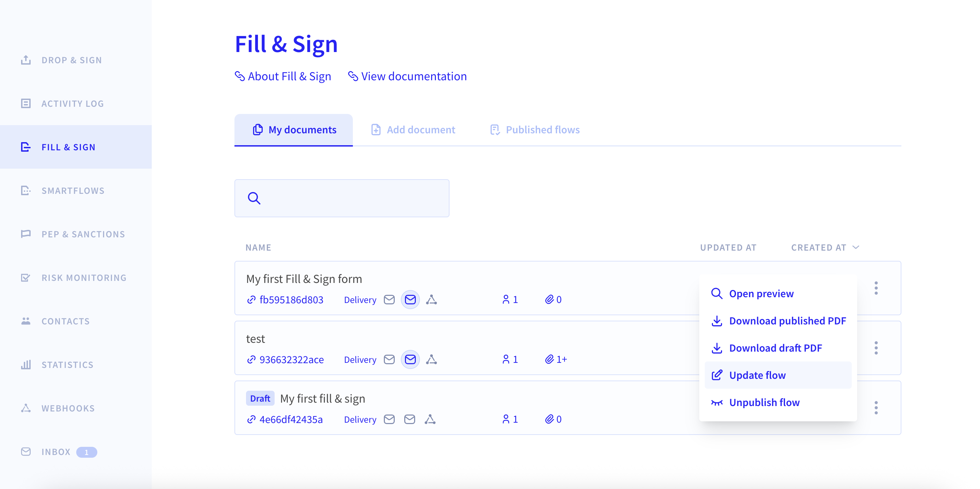The height and width of the screenshot is (489, 980).
Task: Toggle webhook delivery icon on draft document
Action: point(430,419)
